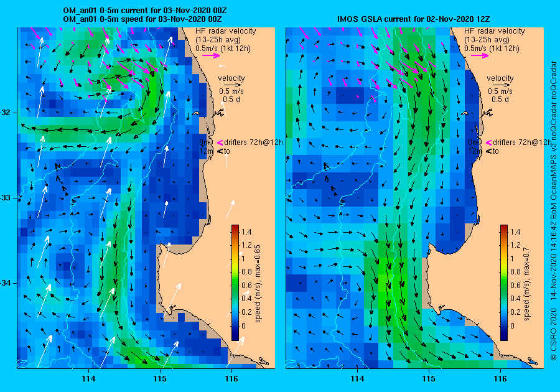The height and width of the screenshot is (392, 560).
Task: Click the left map speed color bar
Action: tap(235, 282)
